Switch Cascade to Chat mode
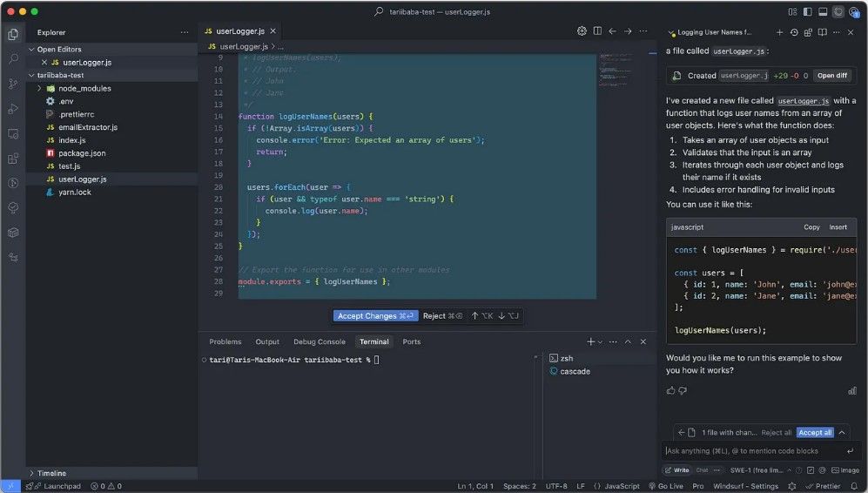The image size is (868, 493). (x=702, y=470)
